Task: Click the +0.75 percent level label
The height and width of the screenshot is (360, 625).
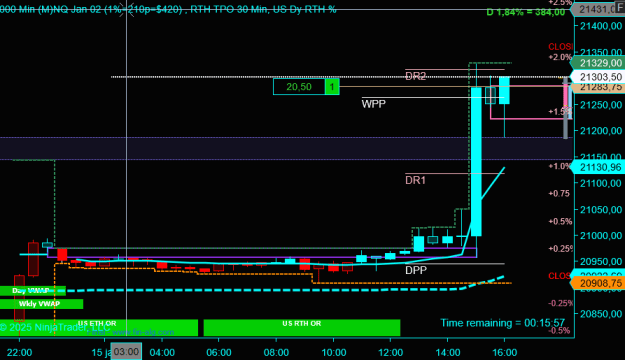Action: [559, 194]
